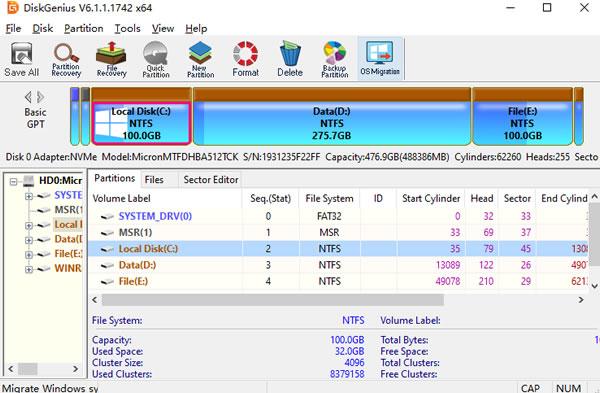Viewport: 600px width, 393px height.
Task: Select the Data(D:) partition block
Action: [332, 116]
